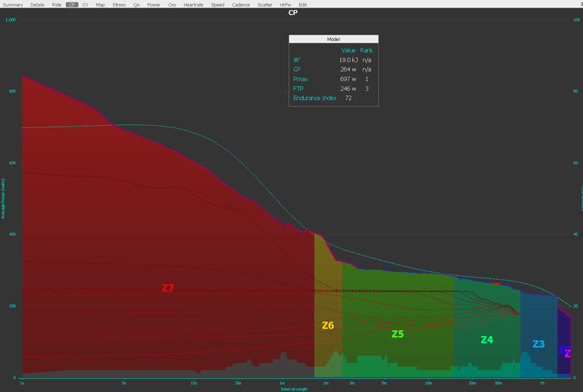Click the 15s interval tick label
The width and height of the screenshot is (583, 392).
(194, 383)
